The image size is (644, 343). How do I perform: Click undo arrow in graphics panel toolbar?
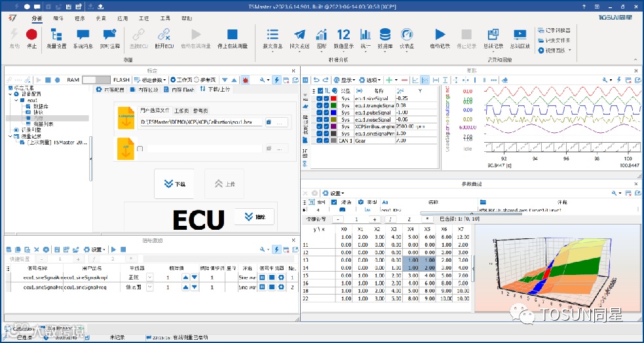(x=316, y=80)
